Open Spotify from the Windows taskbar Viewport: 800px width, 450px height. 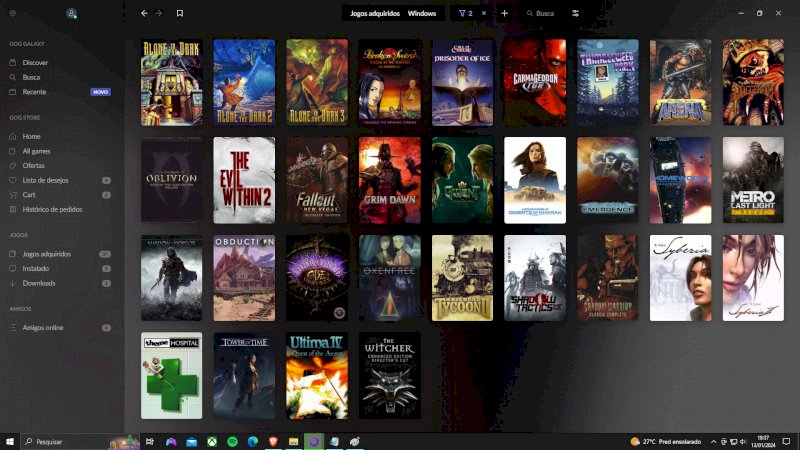232,441
